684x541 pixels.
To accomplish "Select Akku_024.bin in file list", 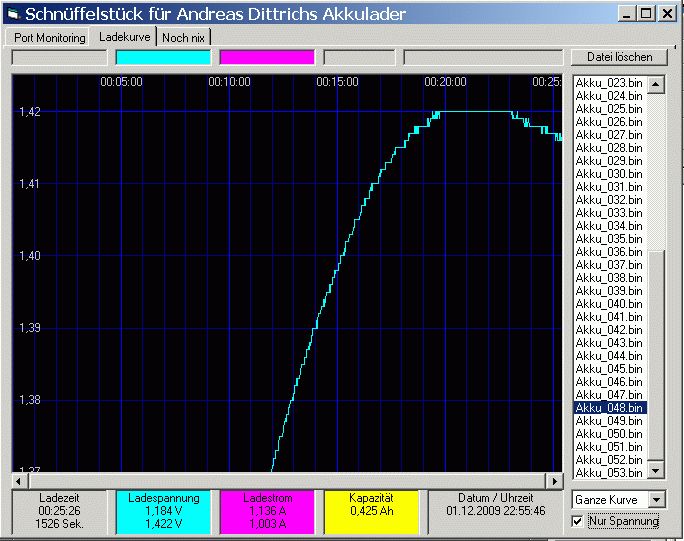I will point(609,96).
